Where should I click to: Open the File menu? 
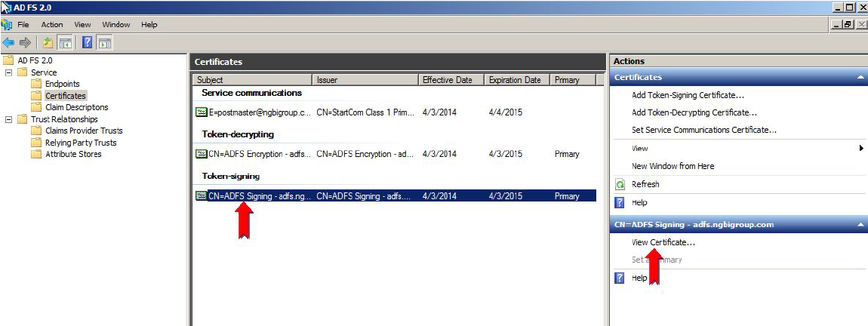[x=23, y=24]
